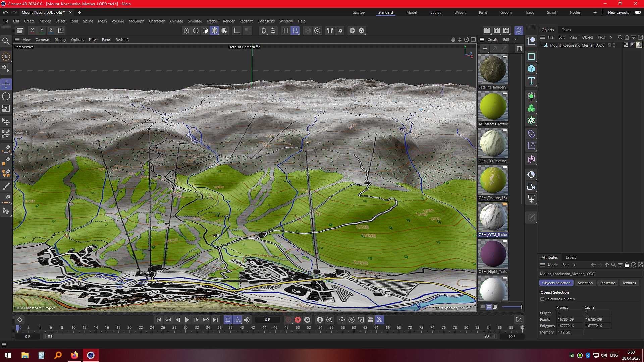Switch to the Takes tab
The width and height of the screenshot is (644, 362).
[567, 30]
